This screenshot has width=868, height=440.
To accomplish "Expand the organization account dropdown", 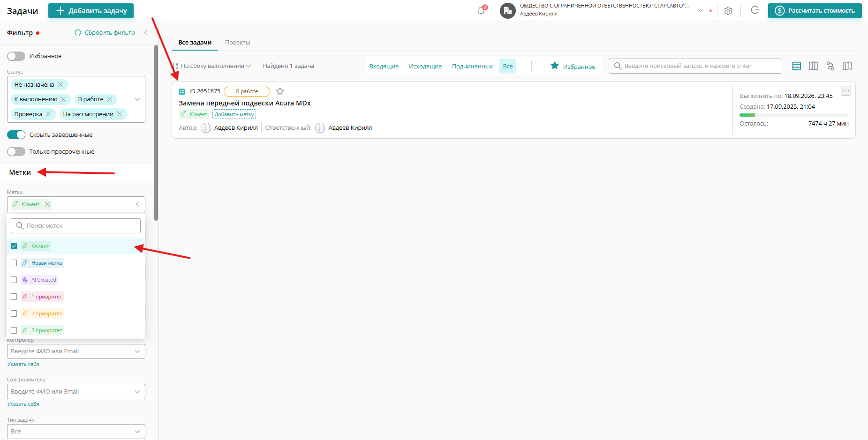I will coord(700,10).
